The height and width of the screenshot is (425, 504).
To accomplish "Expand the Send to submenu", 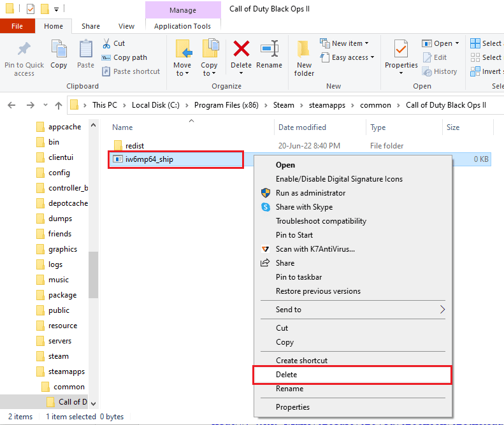I will point(353,310).
